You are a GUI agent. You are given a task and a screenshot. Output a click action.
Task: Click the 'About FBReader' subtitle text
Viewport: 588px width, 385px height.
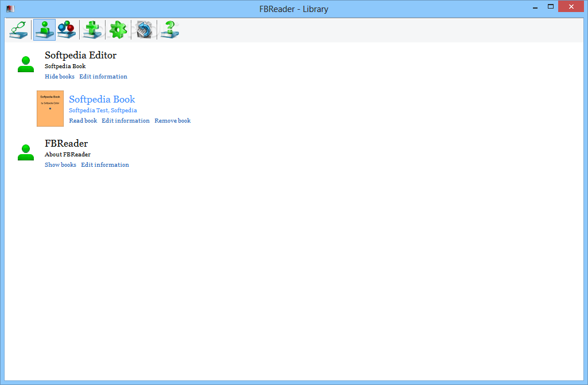pyautogui.click(x=68, y=154)
